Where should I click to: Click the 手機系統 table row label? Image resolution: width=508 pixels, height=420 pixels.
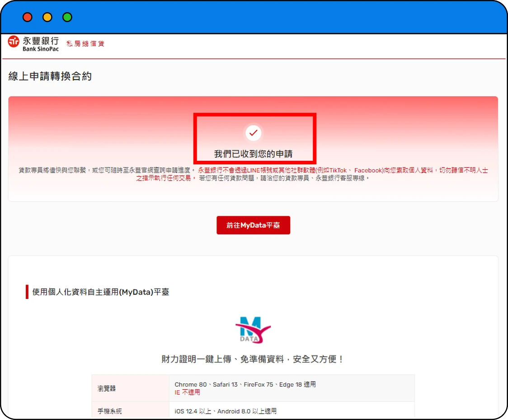110,411
